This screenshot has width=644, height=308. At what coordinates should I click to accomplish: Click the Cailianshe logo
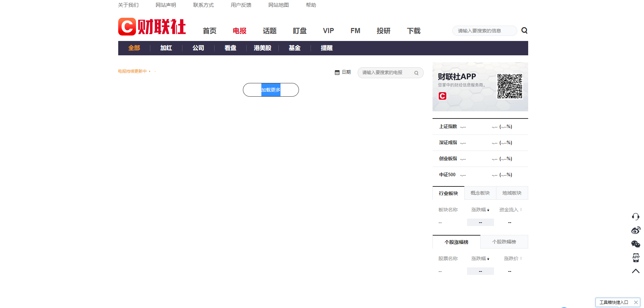pos(152,27)
